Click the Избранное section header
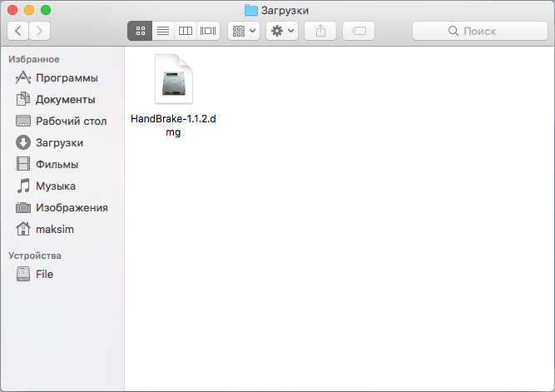Viewport: 555px width, 392px height. [34, 59]
